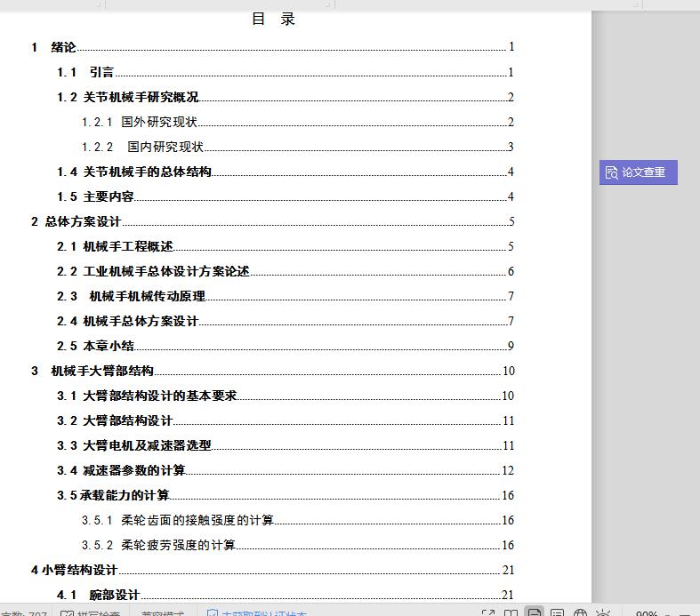Click the 论文查重 button
700x616 pixels.
point(638,172)
